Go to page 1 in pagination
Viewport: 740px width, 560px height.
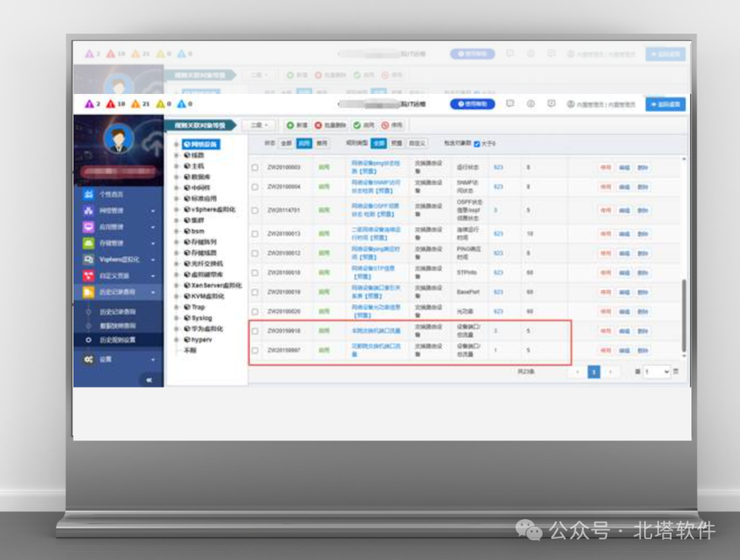click(593, 372)
